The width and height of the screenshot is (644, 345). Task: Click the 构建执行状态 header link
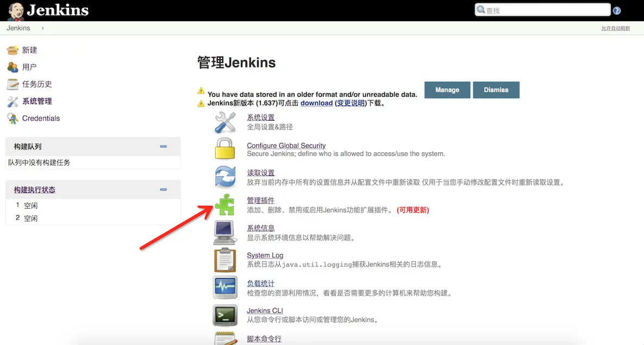pyautogui.click(x=35, y=190)
